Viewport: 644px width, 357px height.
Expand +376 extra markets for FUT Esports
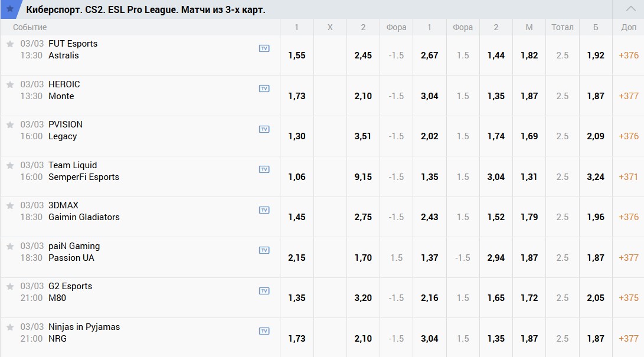tap(628, 55)
